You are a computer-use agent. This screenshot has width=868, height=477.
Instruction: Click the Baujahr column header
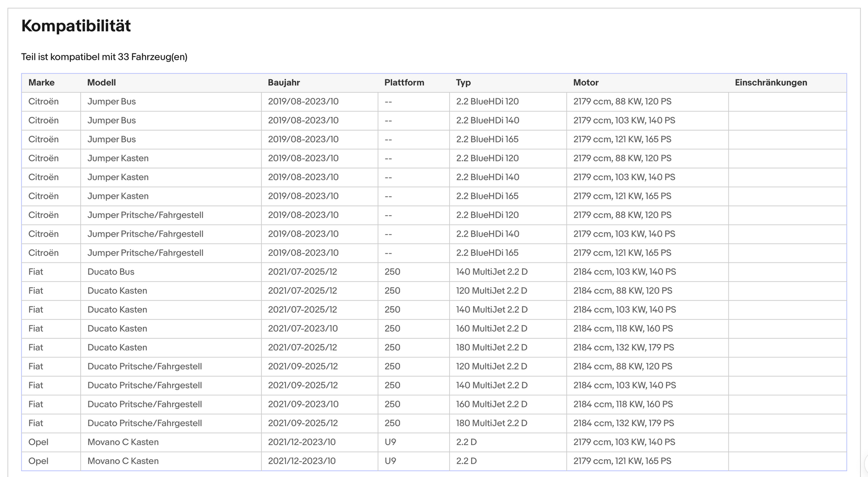tap(284, 82)
